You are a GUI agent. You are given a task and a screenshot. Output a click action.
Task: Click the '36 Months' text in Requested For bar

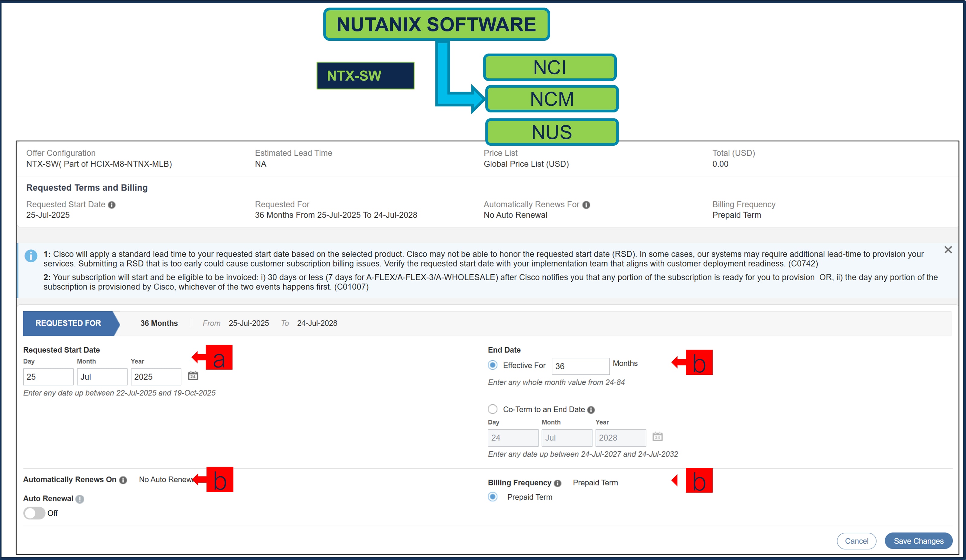coord(159,323)
